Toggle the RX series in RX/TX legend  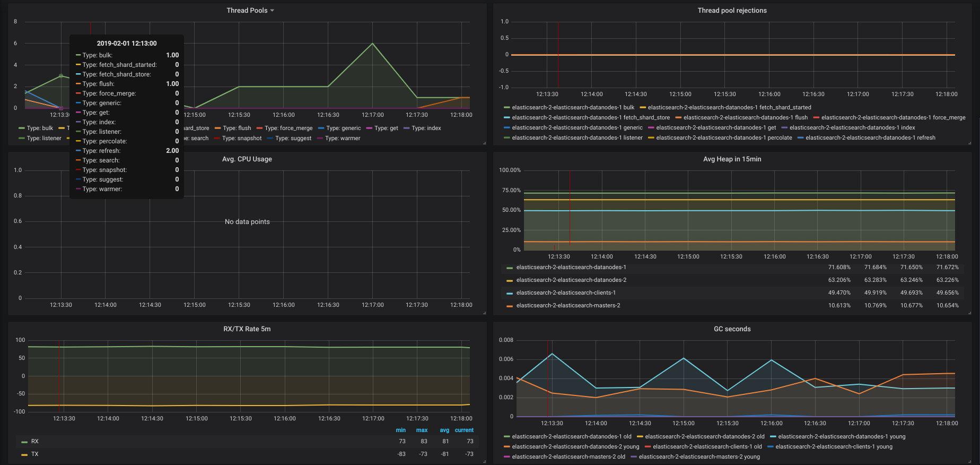tap(34, 441)
